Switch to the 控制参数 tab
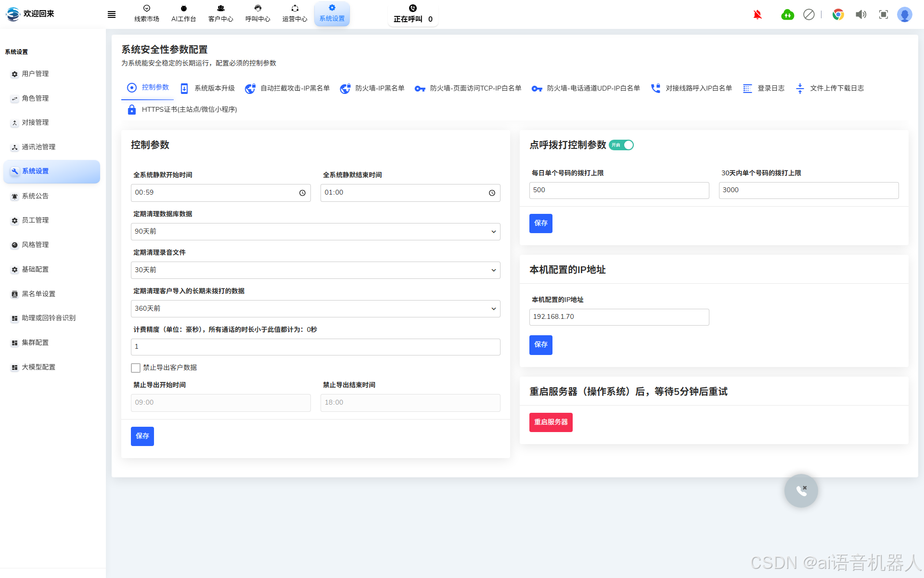Viewport: 924px width, 578px height. (x=148, y=88)
